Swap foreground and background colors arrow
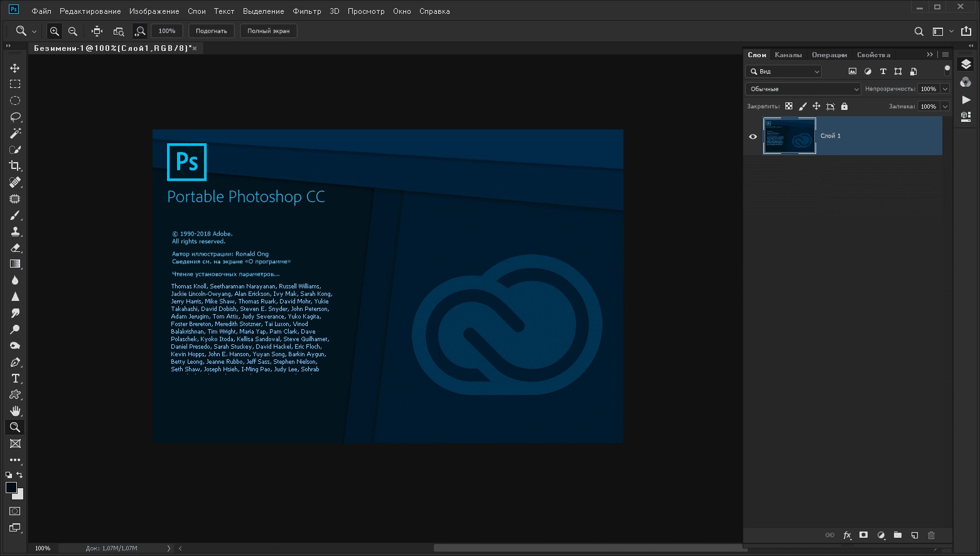Viewport: 980px width, 556px height. click(20, 475)
